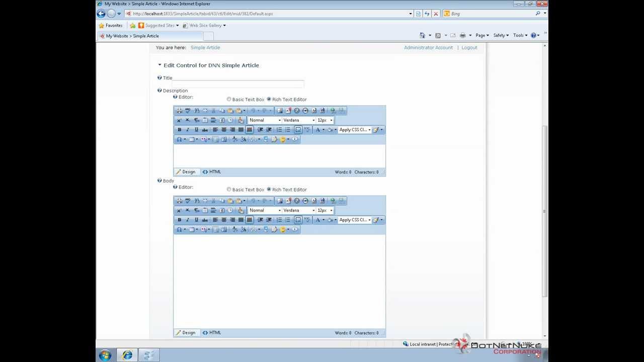This screenshot has height=362, width=644.
Task: Open the Page menu in IE
Action: (482, 35)
